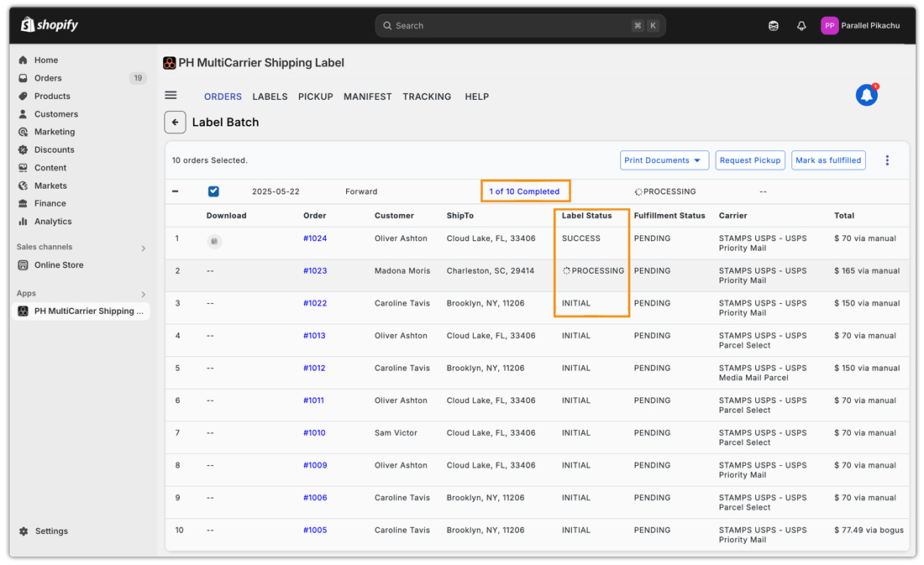The image size is (924, 565).
Task: Open order #1005 link
Action: pyautogui.click(x=315, y=530)
